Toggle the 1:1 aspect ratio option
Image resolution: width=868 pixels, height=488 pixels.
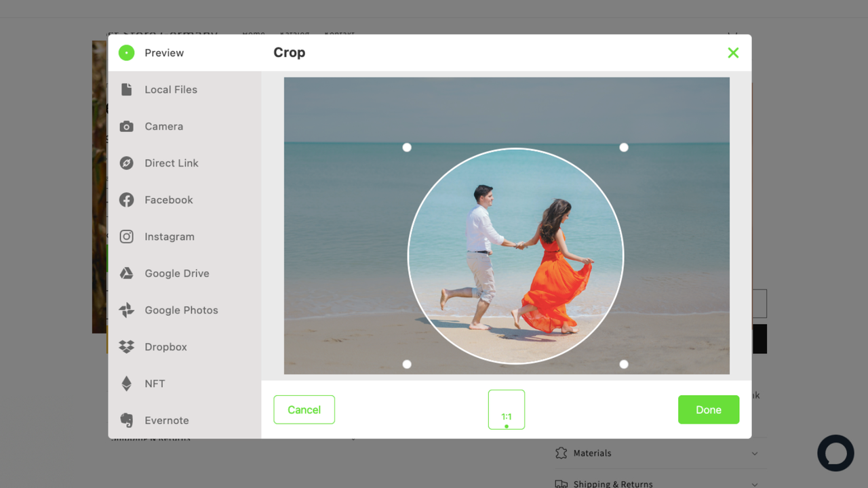tap(506, 409)
